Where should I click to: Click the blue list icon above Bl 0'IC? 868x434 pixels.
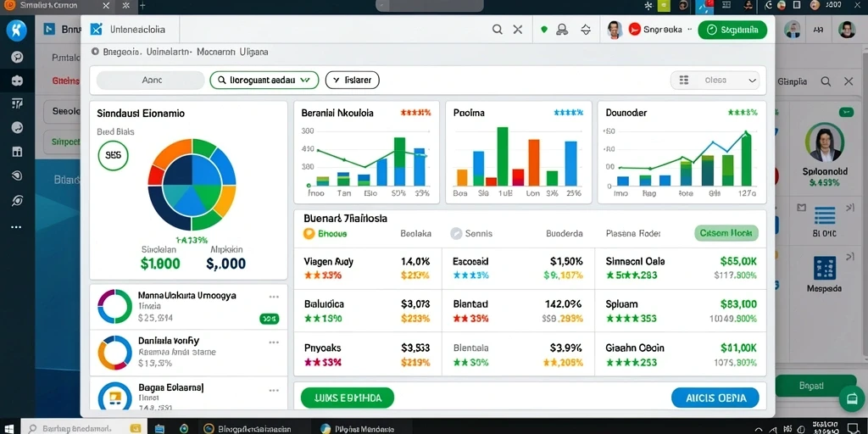pyautogui.click(x=824, y=216)
